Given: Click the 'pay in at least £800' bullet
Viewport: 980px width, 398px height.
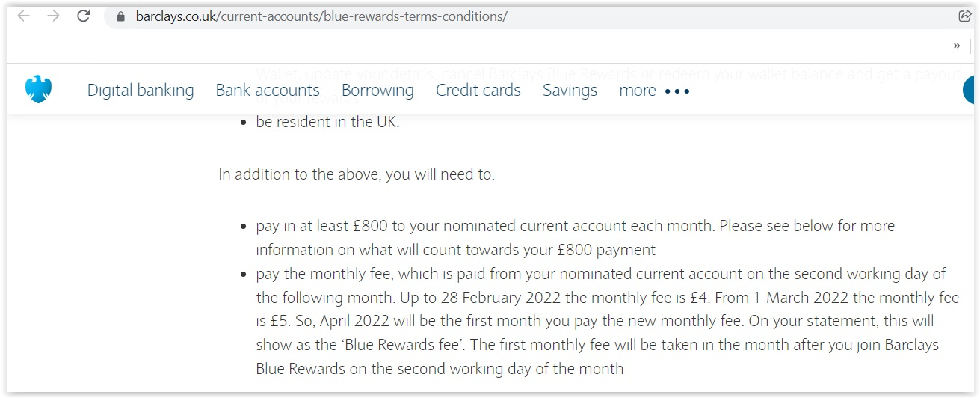Looking at the screenshot, I should pyautogui.click(x=575, y=238).
